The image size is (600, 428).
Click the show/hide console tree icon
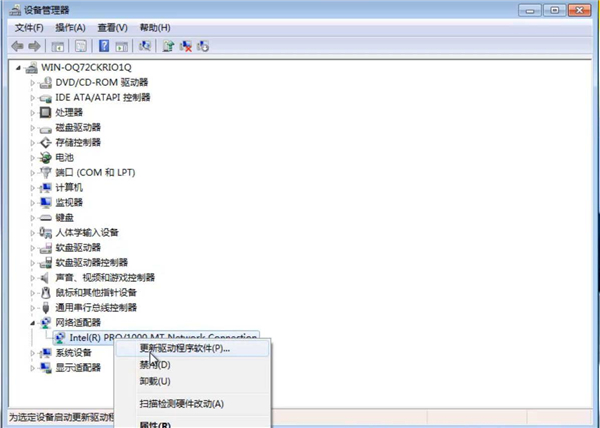coord(58,46)
